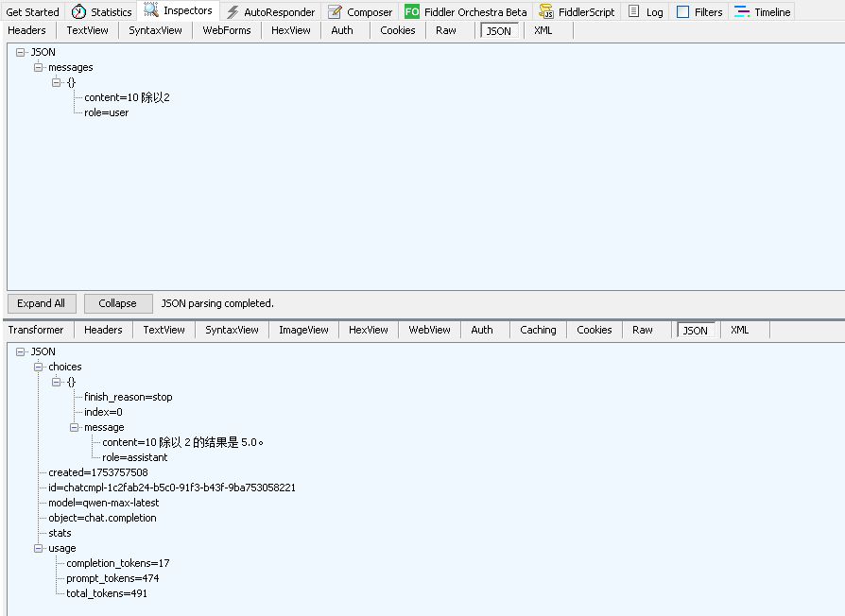845x616 pixels.
Task: Open the response Transformer tab
Action: [36, 330]
